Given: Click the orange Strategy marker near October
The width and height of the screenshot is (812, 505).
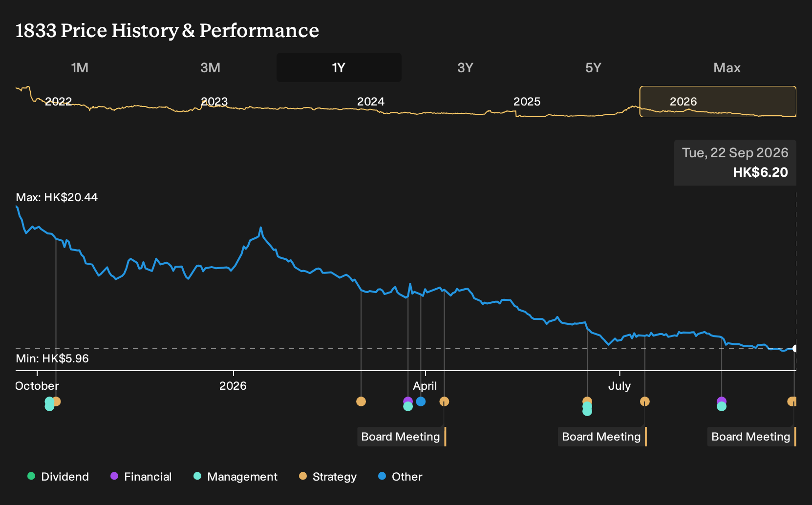Looking at the screenshot, I should point(56,401).
